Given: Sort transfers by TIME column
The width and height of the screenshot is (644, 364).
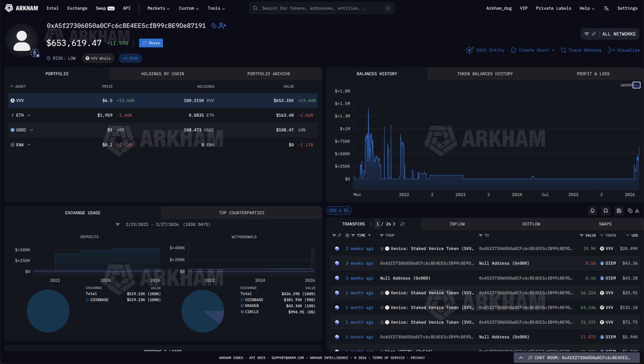Looking at the screenshot, I should click(x=361, y=235).
